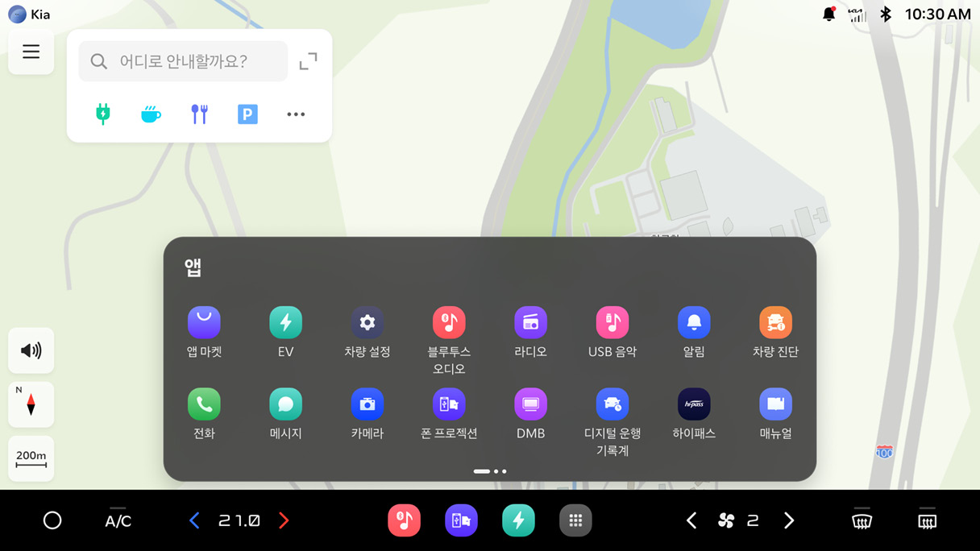Image resolution: width=980 pixels, height=551 pixels.
Task: Find nearby parking with the P button
Action: 247,114
